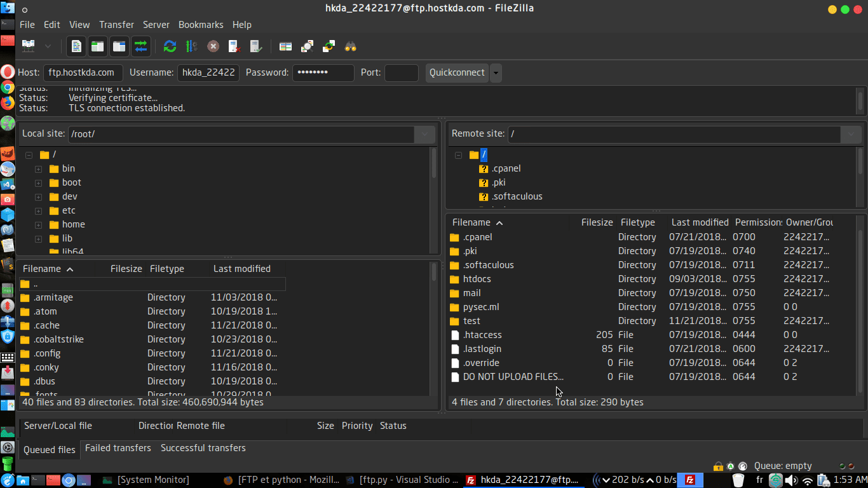This screenshot has height=488, width=868.
Task: Select .softaculous in the remote tree
Action: [517, 196]
